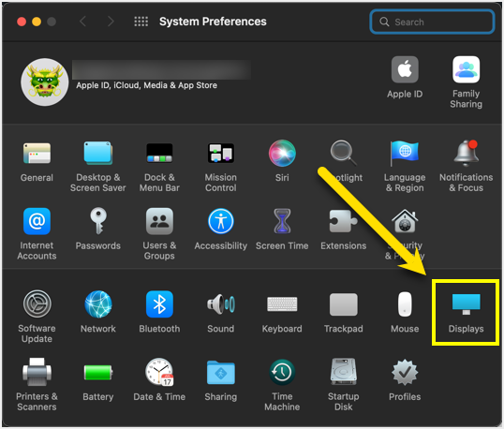Go forward with the right chevron

(x=111, y=22)
